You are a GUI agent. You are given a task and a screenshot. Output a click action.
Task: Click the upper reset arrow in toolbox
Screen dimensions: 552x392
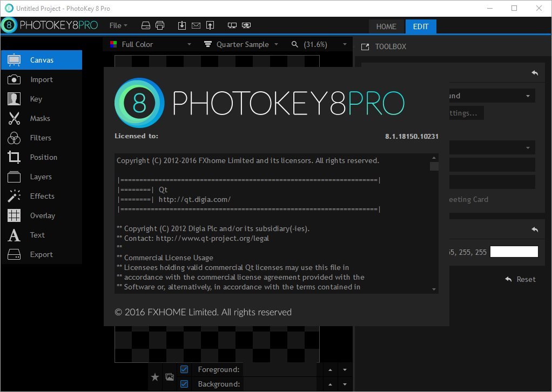coord(535,73)
